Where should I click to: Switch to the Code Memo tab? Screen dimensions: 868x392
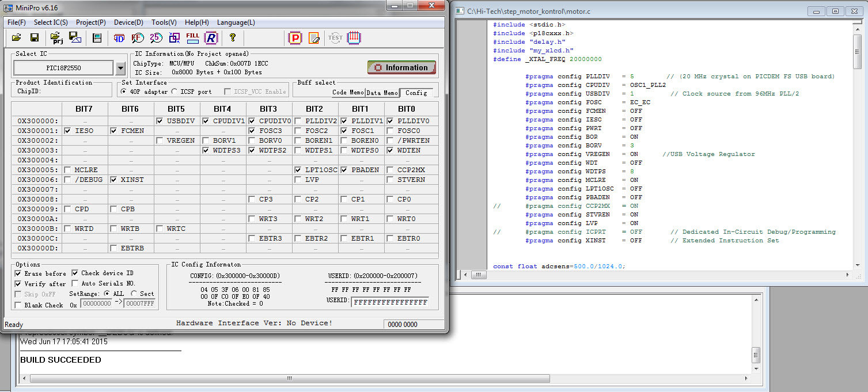[x=348, y=92]
